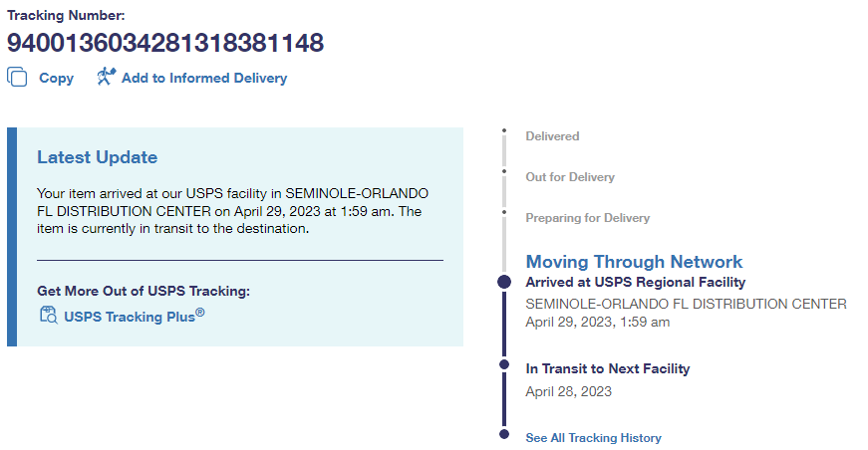Click timeline dot beside In Transit entry

[504, 365]
